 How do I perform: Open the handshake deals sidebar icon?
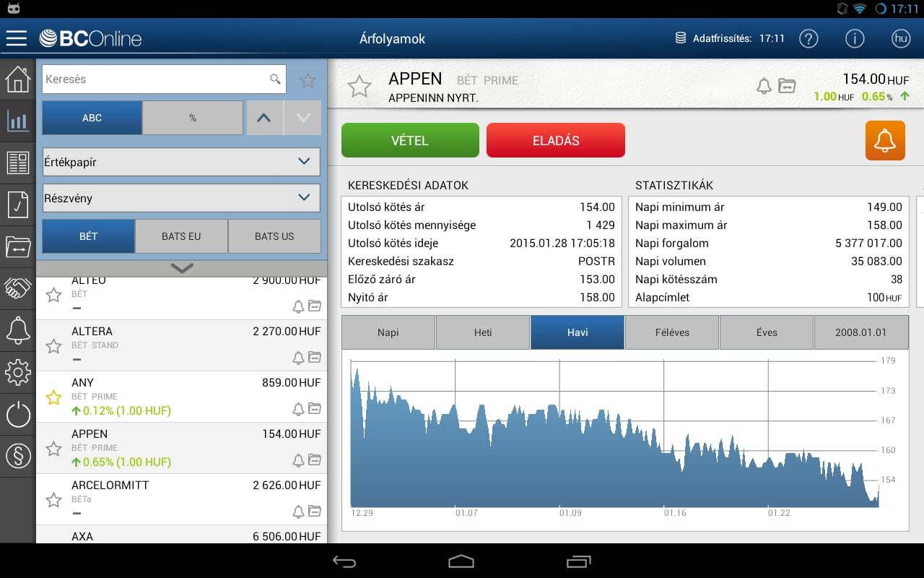point(17,288)
